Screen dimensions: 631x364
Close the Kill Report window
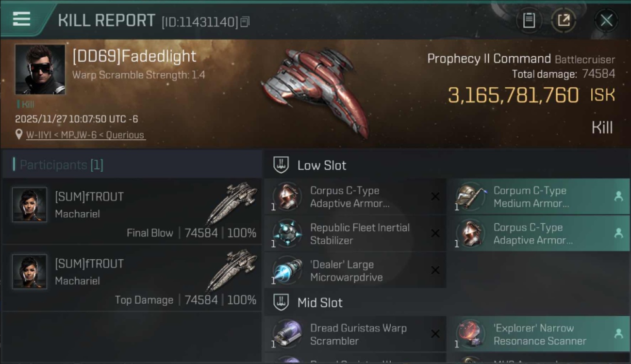point(606,20)
